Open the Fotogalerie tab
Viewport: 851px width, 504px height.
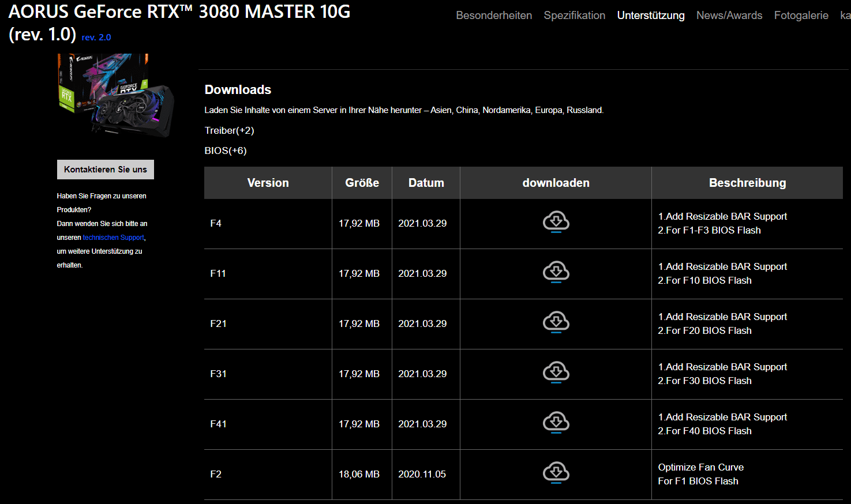point(801,16)
